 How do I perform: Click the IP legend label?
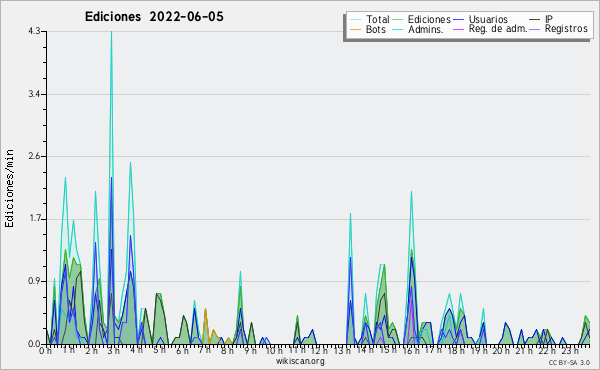(549, 19)
